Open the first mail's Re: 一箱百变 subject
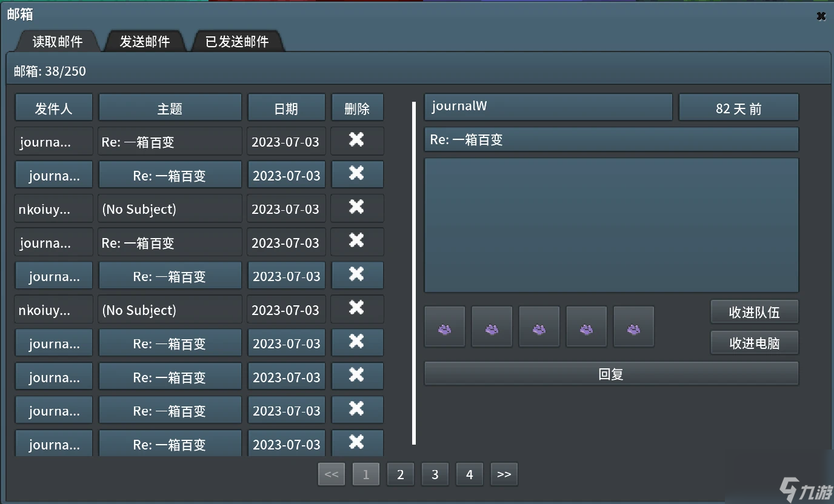 [x=170, y=141]
